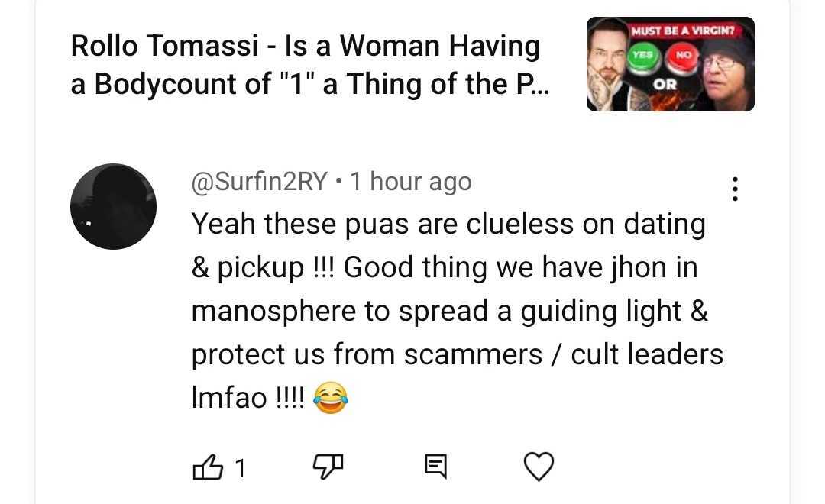The height and width of the screenshot is (504, 825).
Task: Heart the comment by @Surfin2RY
Action: (x=539, y=467)
